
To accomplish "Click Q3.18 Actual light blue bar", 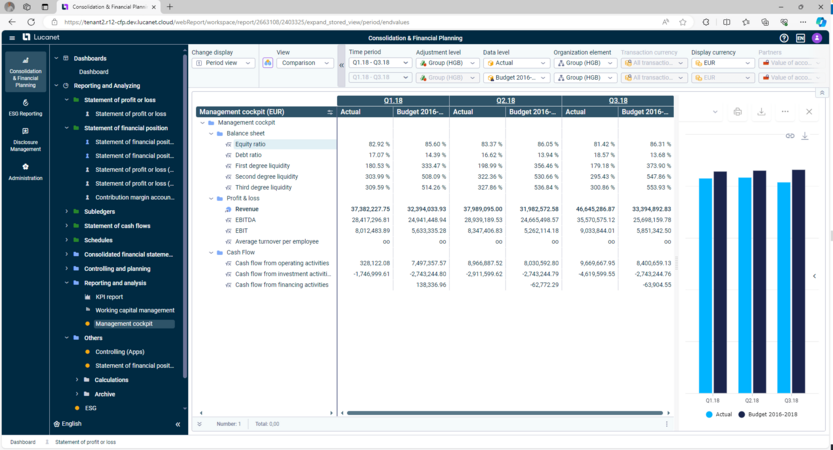I will 784,287.
